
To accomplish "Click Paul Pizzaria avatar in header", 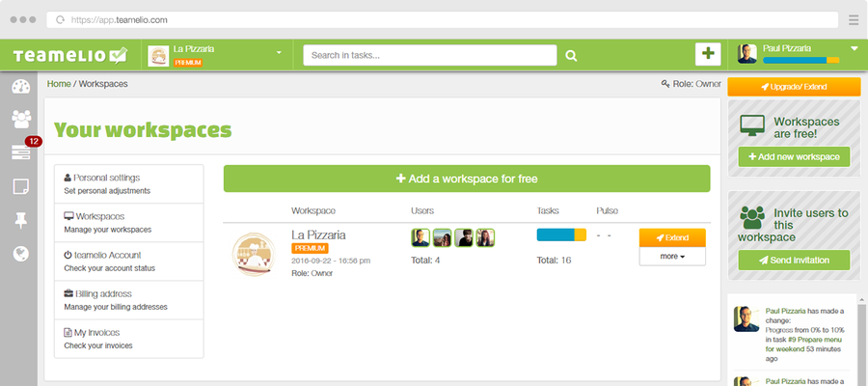I will (747, 54).
